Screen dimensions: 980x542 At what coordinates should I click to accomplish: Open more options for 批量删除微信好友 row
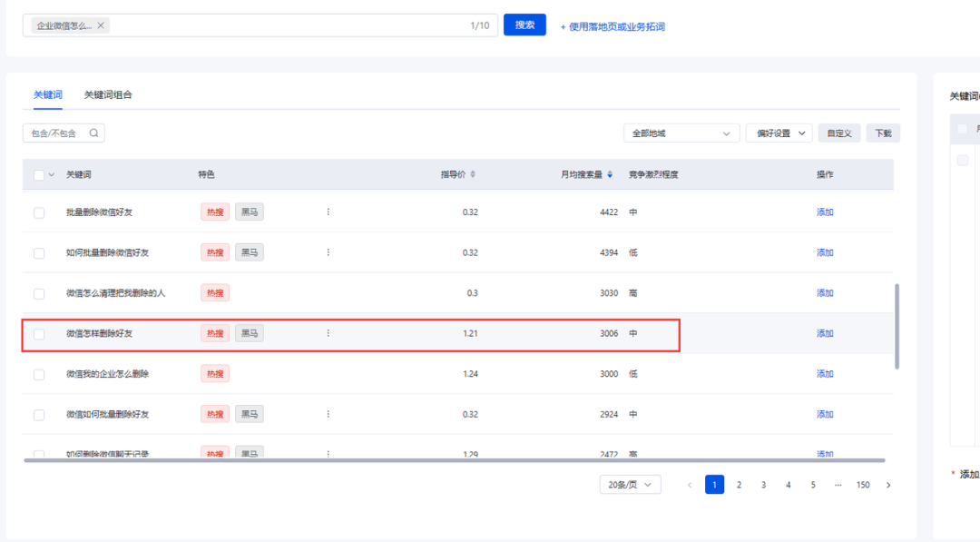click(328, 212)
